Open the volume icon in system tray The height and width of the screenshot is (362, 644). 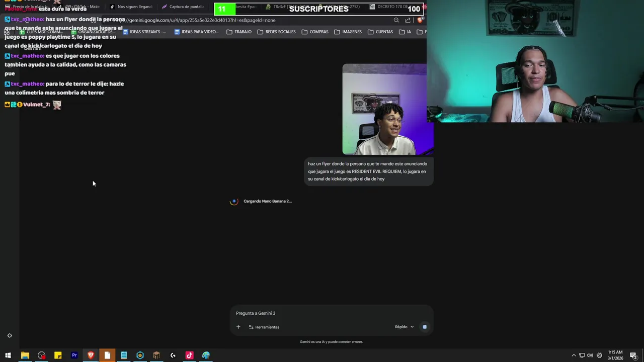(590, 355)
